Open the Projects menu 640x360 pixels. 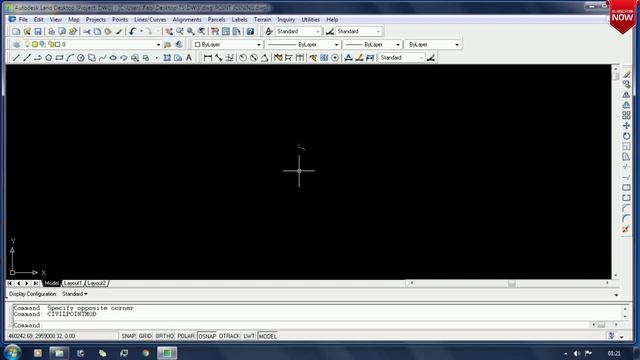pyautogui.click(x=96, y=20)
